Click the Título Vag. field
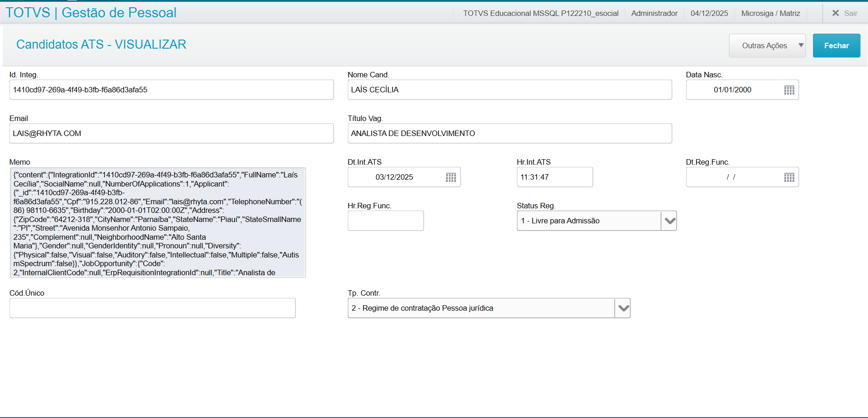 coord(509,134)
